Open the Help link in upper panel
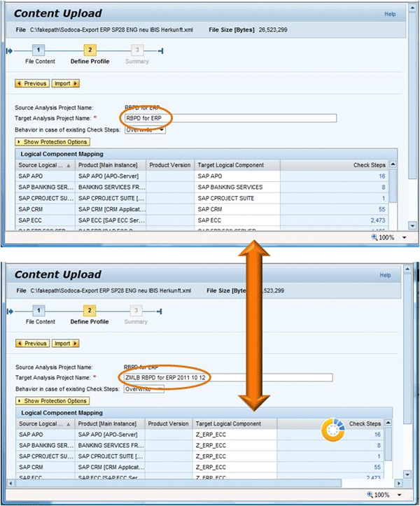420x506 pixels. point(390,13)
